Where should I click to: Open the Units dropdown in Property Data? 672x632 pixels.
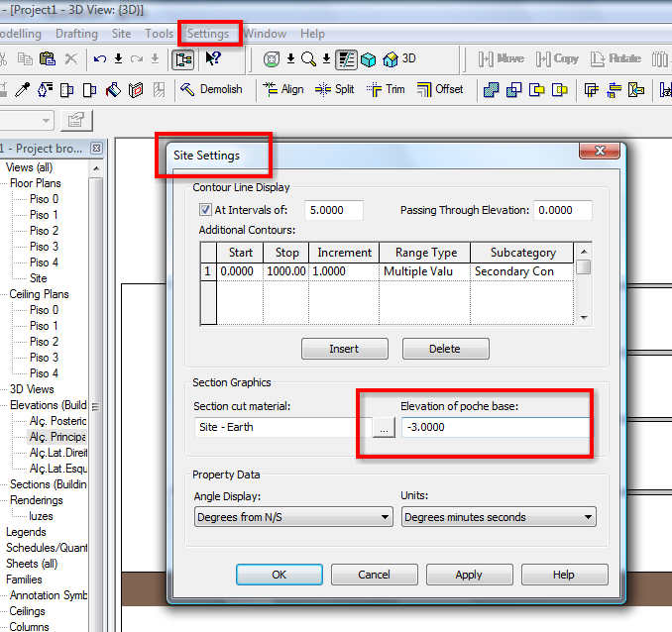point(499,517)
